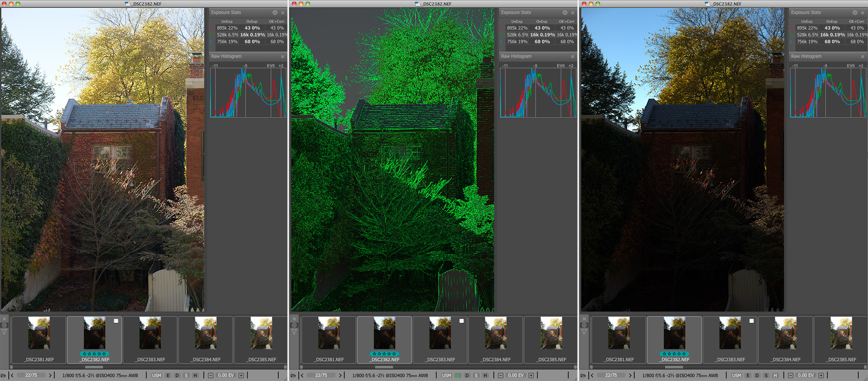This screenshot has height=381, width=868.
Task: Go to previous image in middle window
Action: 302,375
